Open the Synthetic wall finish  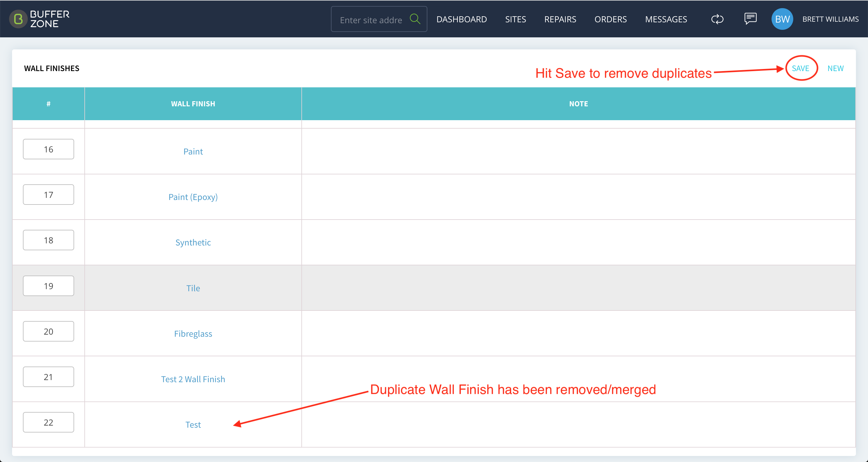tap(193, 242)
